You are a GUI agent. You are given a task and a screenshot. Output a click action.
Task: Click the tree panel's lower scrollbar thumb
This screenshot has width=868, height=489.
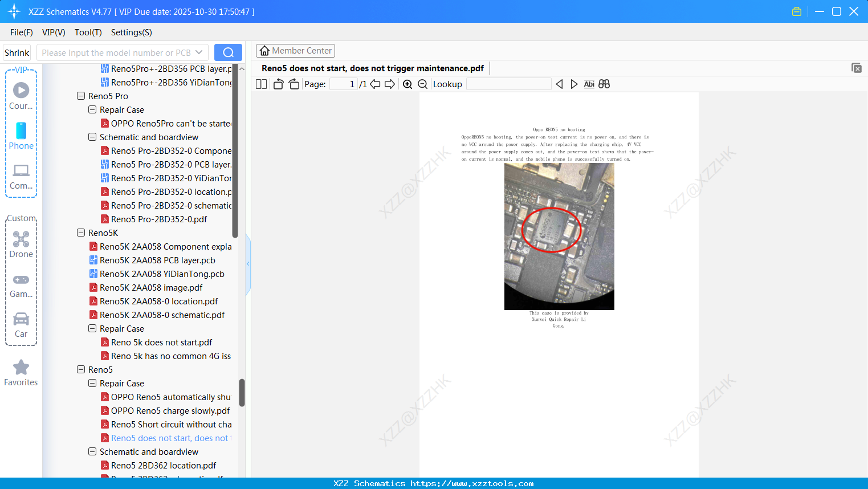point(242,393)
